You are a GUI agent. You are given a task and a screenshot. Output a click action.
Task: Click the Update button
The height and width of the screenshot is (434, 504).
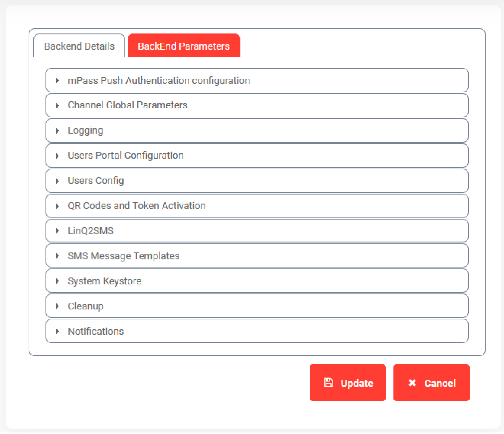click(x=348, y=382)
